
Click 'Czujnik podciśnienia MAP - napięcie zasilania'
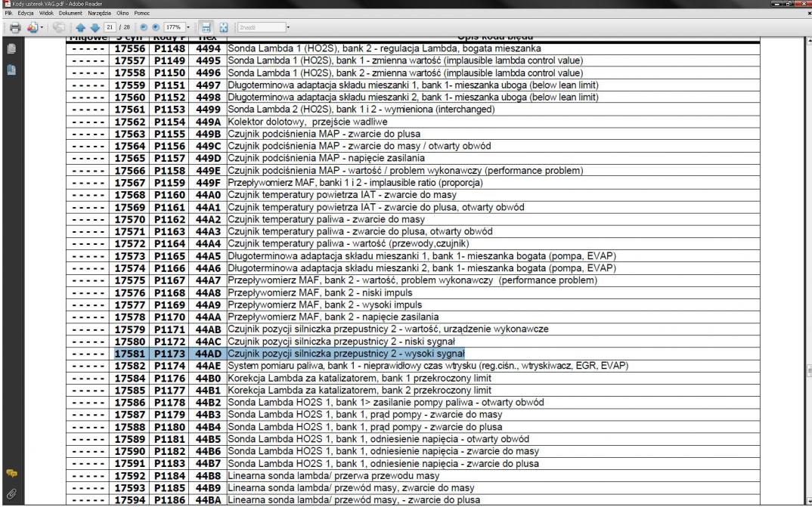point(327,158)
